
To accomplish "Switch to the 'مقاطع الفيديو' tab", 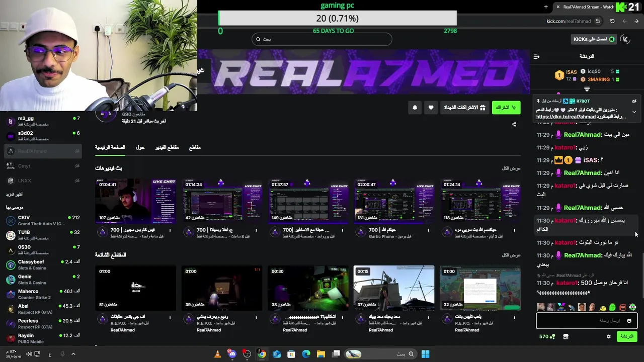I will [167, 147].
